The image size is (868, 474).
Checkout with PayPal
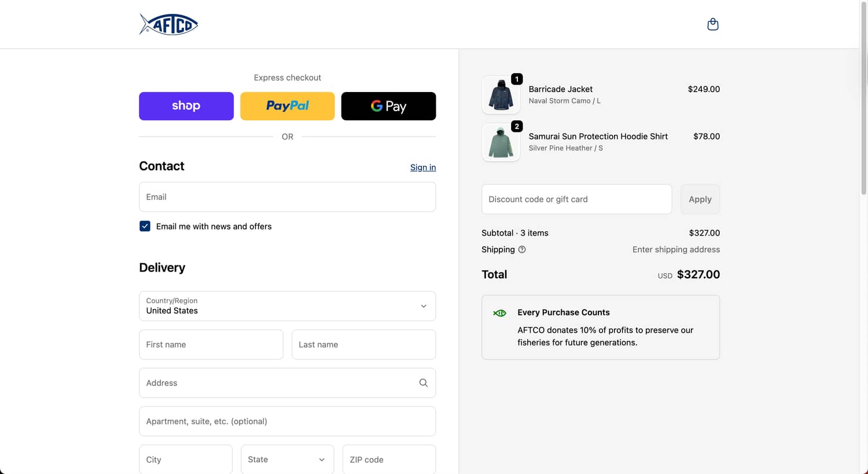pos(287,106)
